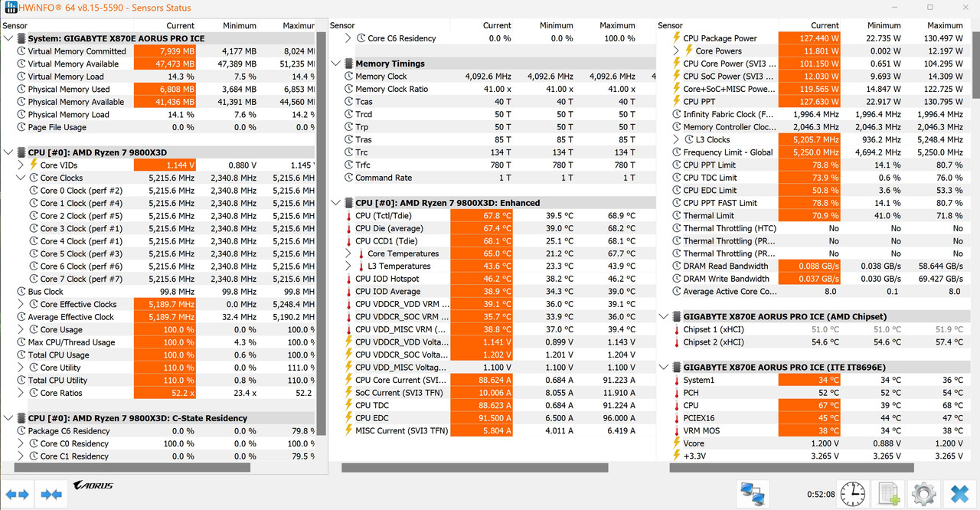980x510 pixels.
Task: Collapse the Memory Timings group
Action: coord(336,64)
